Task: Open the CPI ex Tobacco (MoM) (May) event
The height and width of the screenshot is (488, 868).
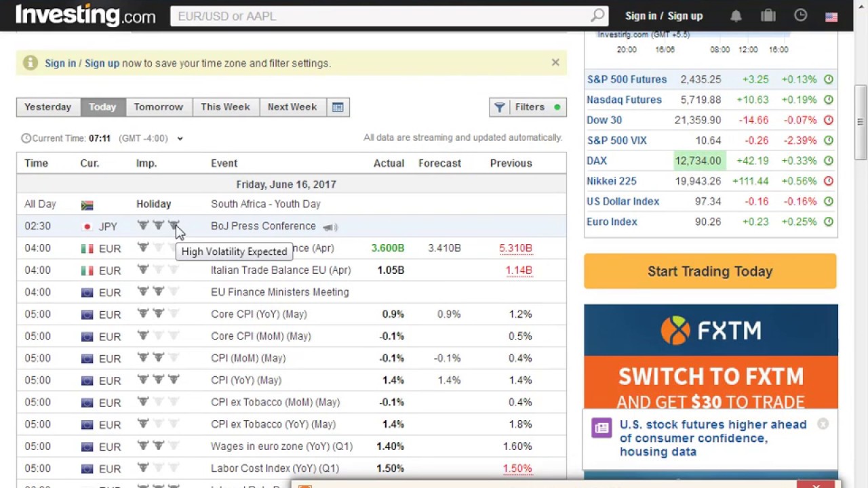Action: pyautogui.click(x=275, y=402)
